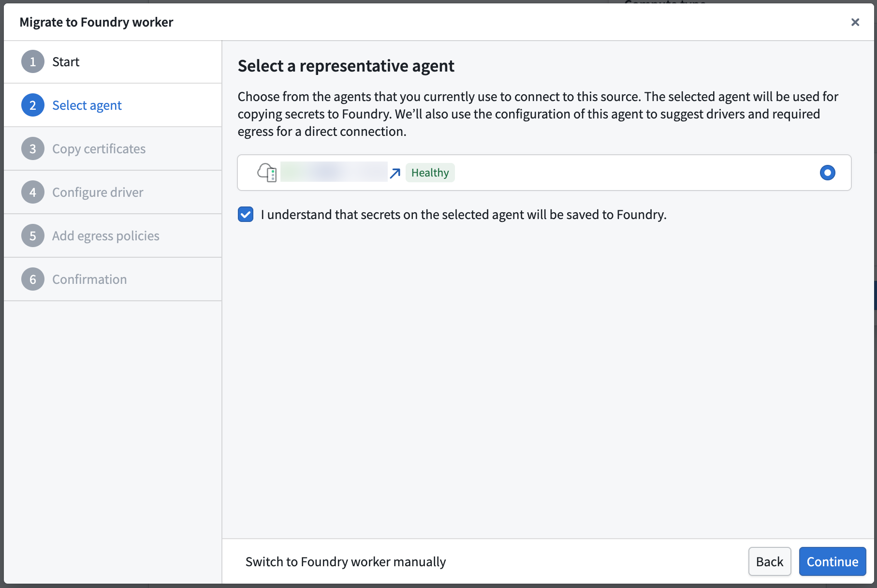Click the Select a representative agent heading
The width and height of the screenshot is (877, 588).
[x=346, y=66]
